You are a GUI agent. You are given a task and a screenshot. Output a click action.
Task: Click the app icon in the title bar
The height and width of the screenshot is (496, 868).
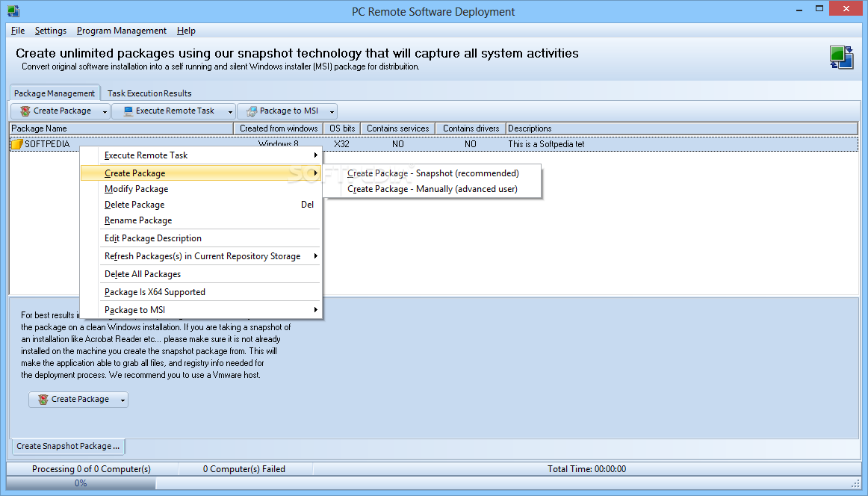point(13,11)
